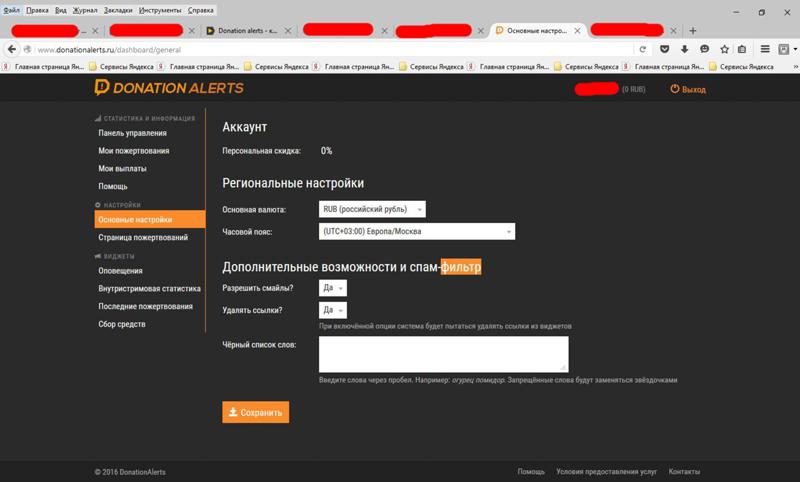The image size is (800, 482).
Task: Click the Выход logout link
Action: [x=688, y=89]
